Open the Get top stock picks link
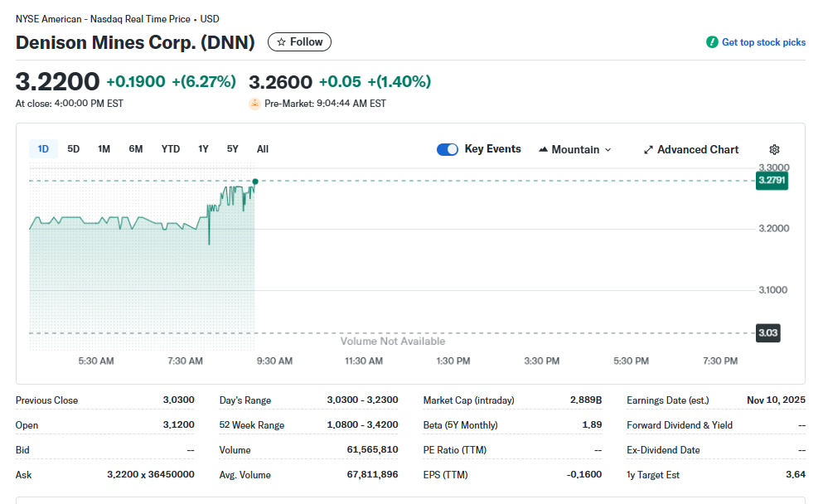The image size is (823, 504). click(x=762, y=42)
